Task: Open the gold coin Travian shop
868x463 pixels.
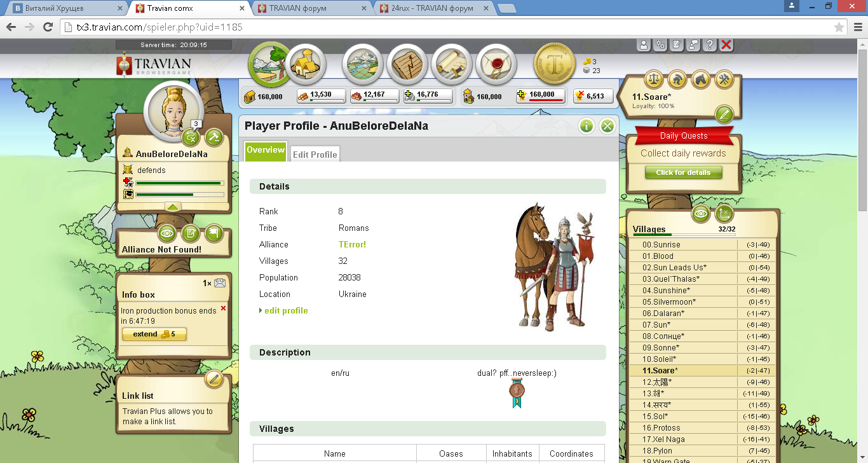Action: pos(555,64)
